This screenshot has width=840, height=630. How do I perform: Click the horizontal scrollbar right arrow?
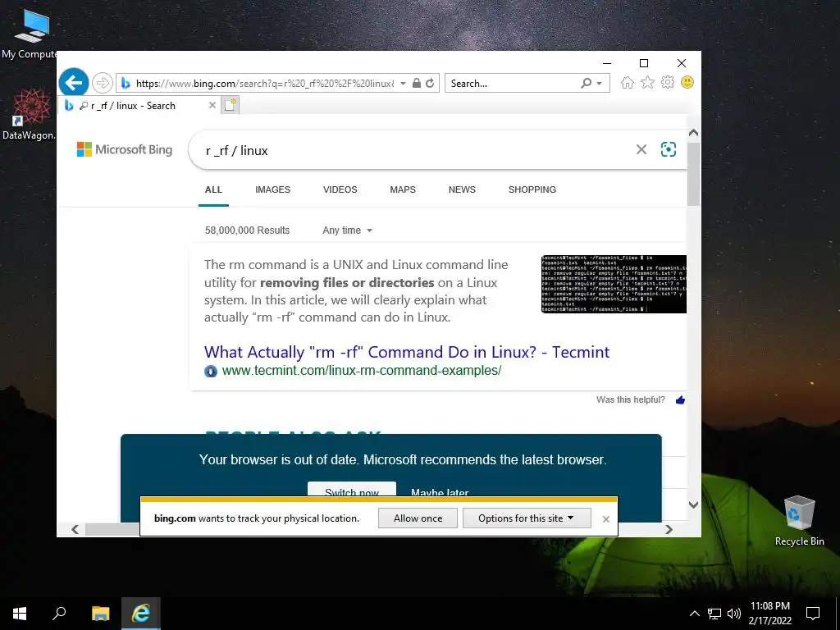tap(669, 529)
